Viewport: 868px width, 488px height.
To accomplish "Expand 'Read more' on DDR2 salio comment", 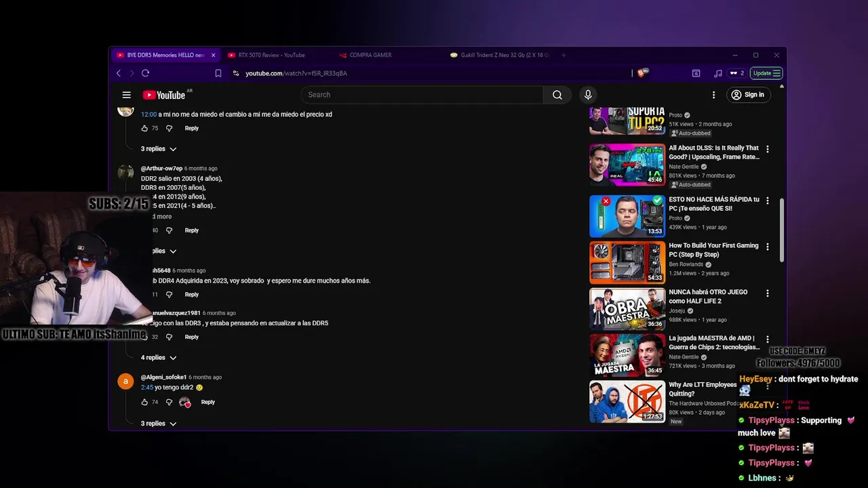I will pyautogui.click(x=162, y=217).
